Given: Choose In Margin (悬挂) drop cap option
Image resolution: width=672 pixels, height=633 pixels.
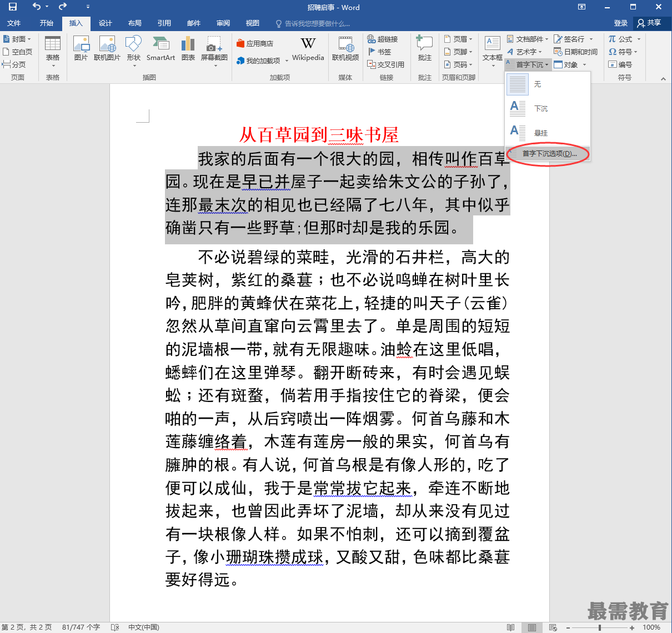Looking at the screenshot, I should (548, 133).
